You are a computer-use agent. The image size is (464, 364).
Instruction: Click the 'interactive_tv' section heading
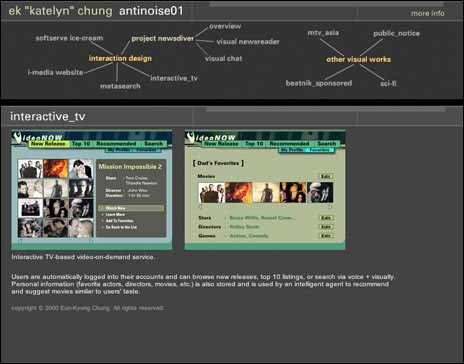pyautogui.click(x=48, y=116)
